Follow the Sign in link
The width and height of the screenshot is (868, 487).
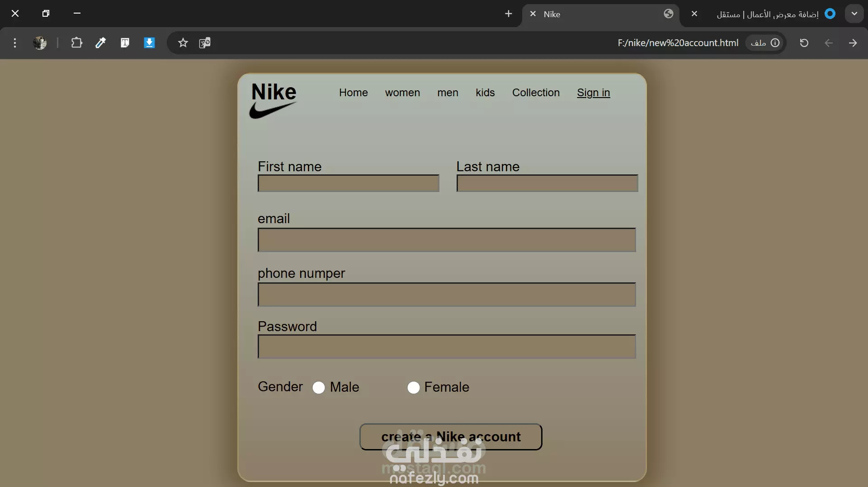pos(593,93)
